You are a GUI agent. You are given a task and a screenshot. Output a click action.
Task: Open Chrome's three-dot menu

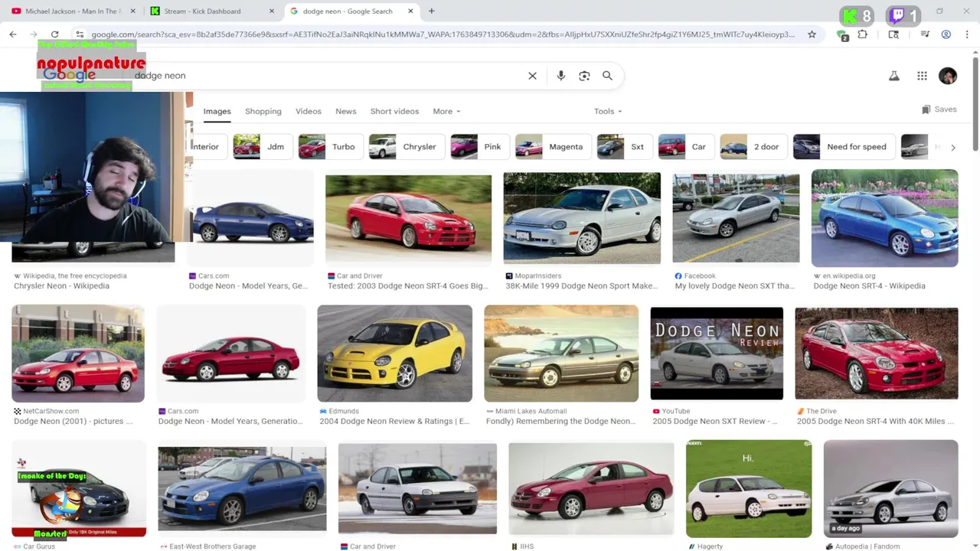[x=967, y=34]
